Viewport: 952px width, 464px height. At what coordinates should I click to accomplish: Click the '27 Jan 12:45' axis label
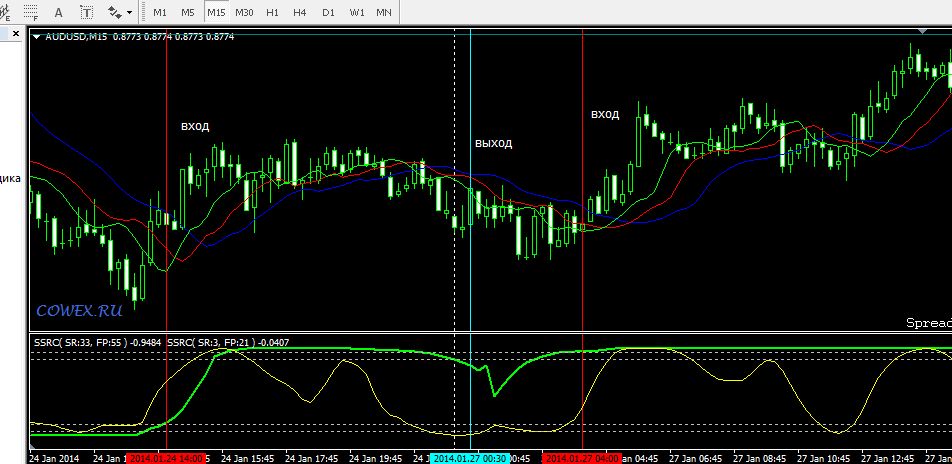889,459
